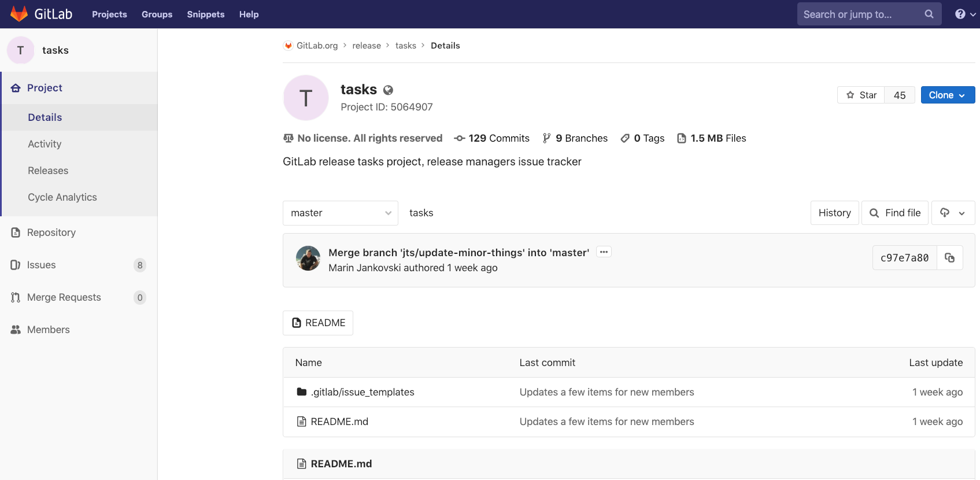The image size is (980, 480).
Task: Click the README button
Action: coord(318,323)
